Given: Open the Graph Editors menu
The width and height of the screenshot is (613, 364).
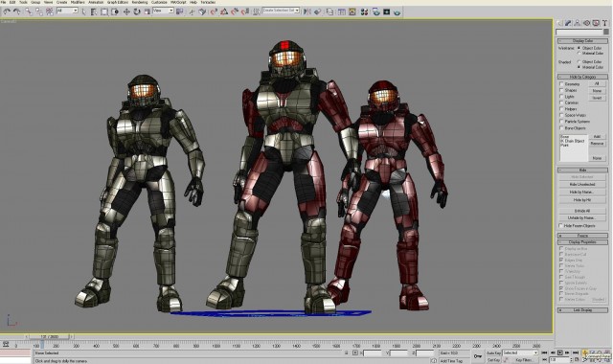Looking at the screenshot, I should pos(118,2).
